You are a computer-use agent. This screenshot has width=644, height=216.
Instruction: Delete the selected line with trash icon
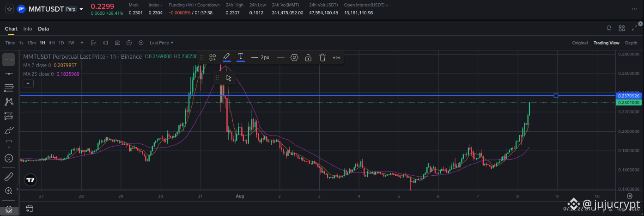click(322, 57)
